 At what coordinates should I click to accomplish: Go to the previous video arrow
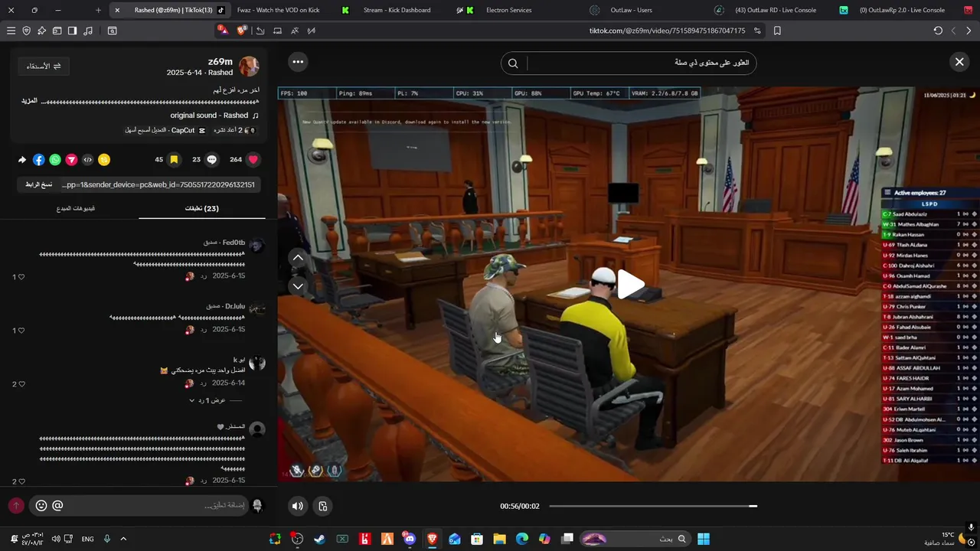298,258
